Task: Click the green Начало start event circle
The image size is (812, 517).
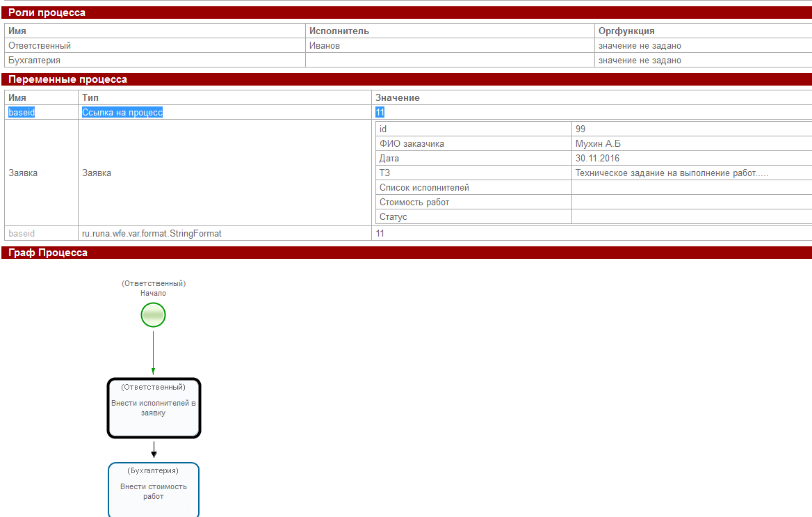Action: (153, 315)
